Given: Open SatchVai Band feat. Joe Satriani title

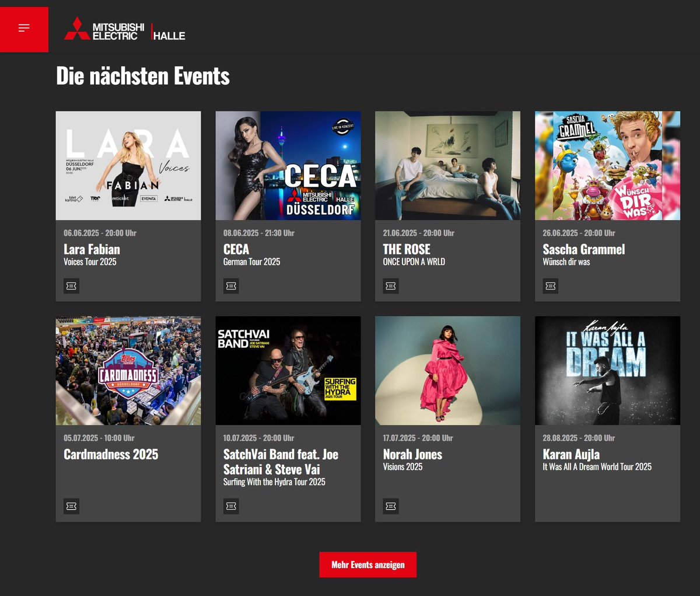Looking at the screenshot, I should [281, 462].
